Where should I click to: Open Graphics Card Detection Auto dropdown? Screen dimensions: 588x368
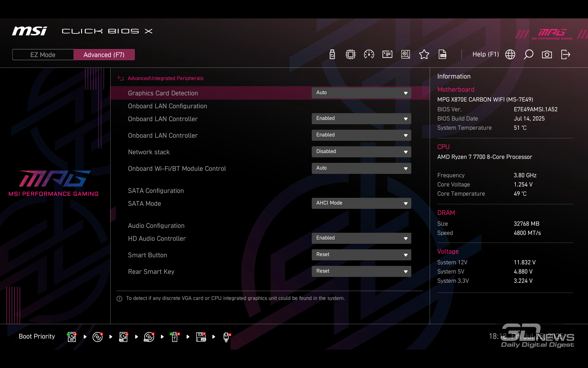click(361, 93)
